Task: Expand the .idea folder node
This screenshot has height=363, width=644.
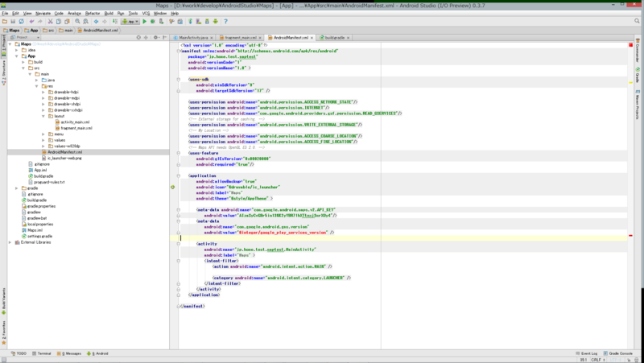Action: [17, 50]
